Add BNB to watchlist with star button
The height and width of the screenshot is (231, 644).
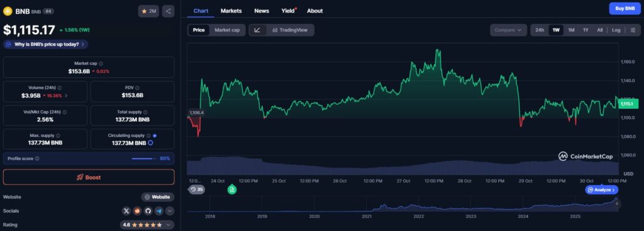(x=148, y=11)
